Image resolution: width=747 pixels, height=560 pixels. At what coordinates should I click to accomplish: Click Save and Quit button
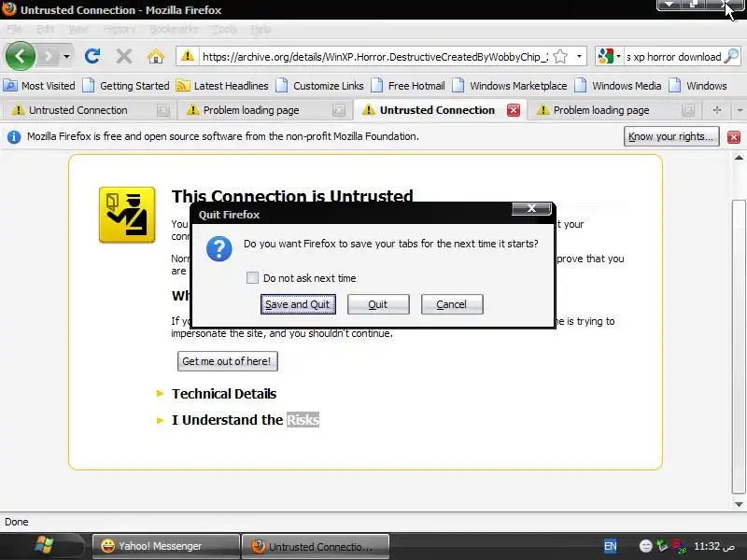[298, 304]
